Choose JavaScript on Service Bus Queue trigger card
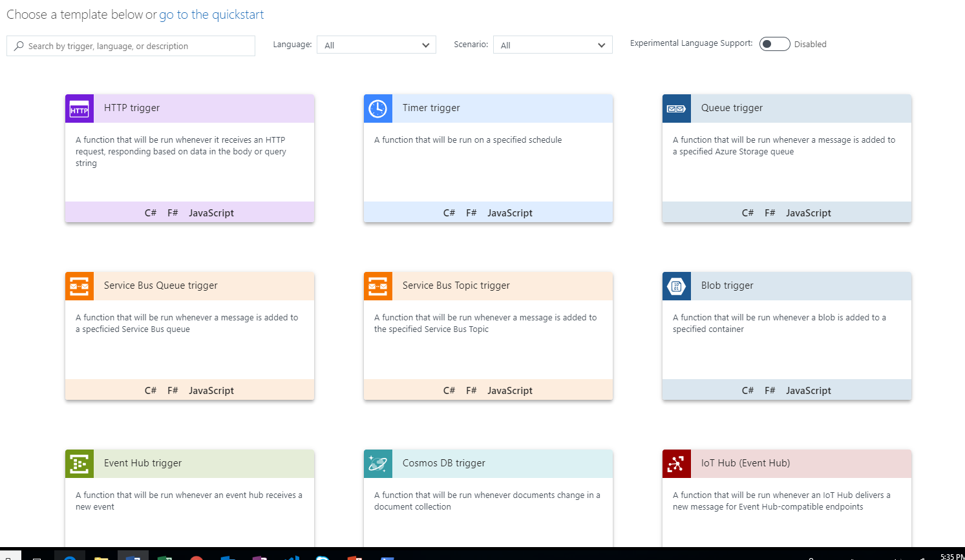965x560 pixels. (x=211, y=391)
